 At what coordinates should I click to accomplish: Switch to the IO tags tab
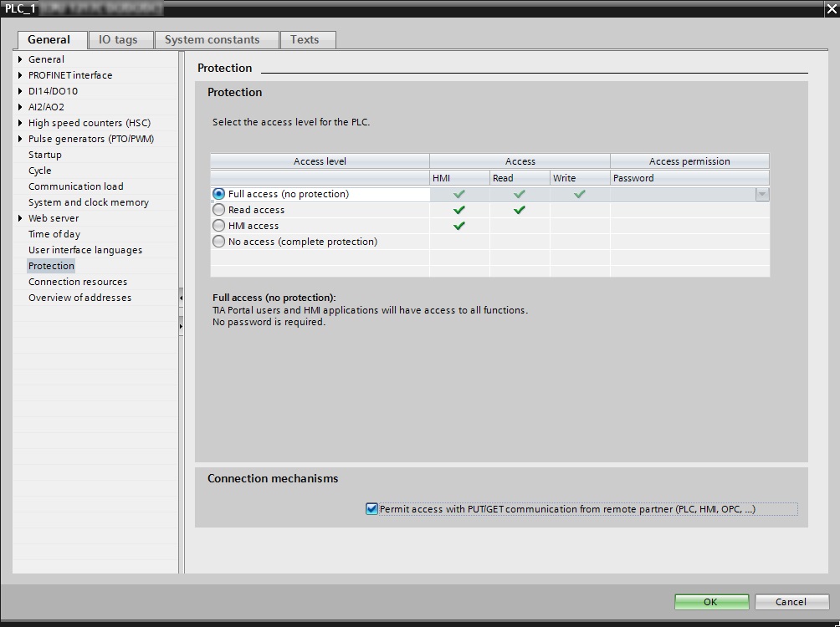click(117, 39)
